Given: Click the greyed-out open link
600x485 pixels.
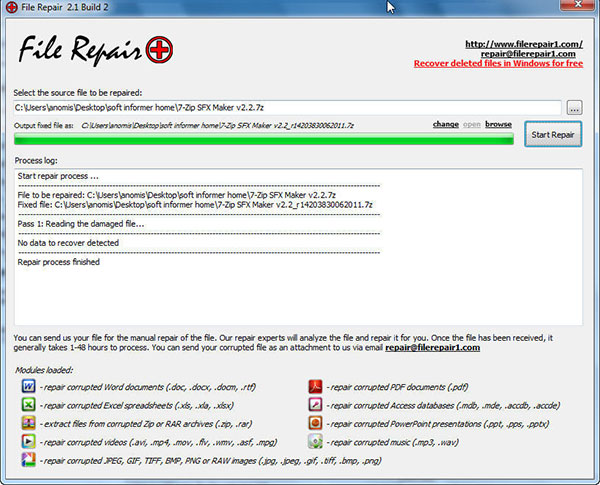Looking at the screenshot, I should pos(471,124).
